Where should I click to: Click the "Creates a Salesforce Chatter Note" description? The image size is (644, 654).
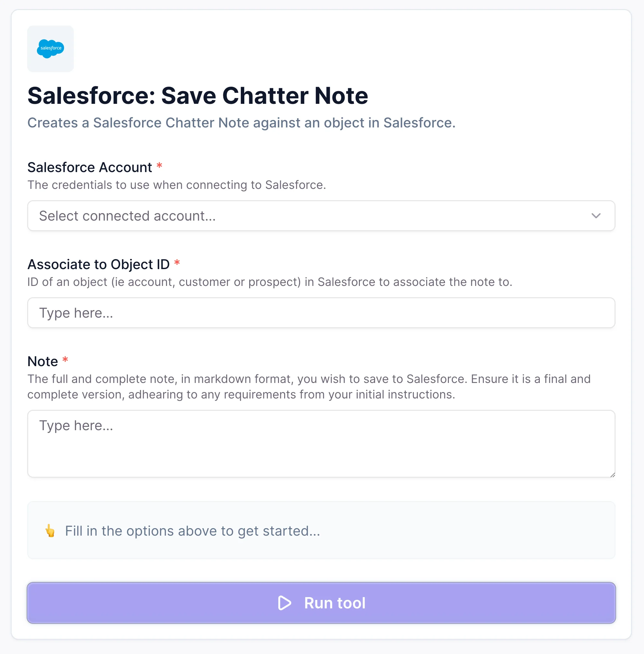pos(241,123)
